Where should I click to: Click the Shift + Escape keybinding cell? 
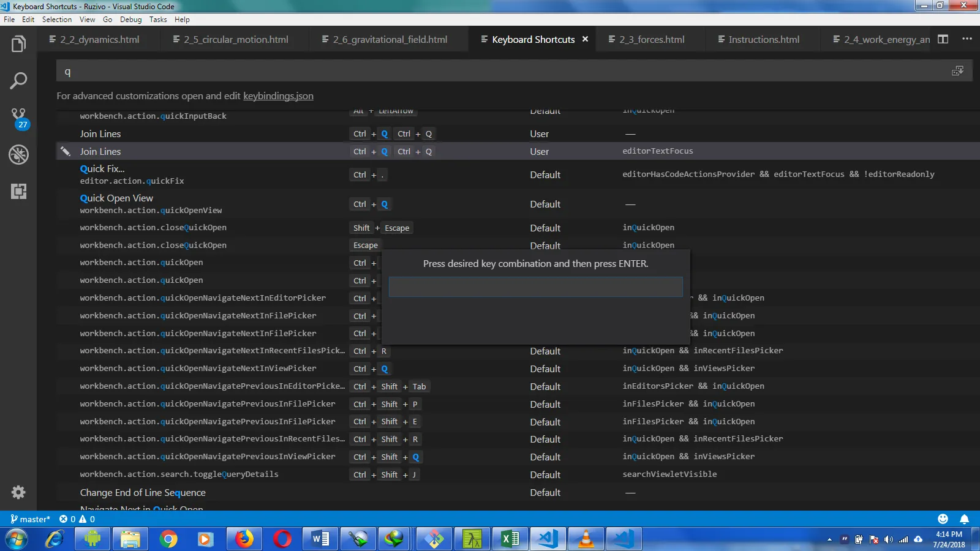pyautogui.click(x=381, y=228)
